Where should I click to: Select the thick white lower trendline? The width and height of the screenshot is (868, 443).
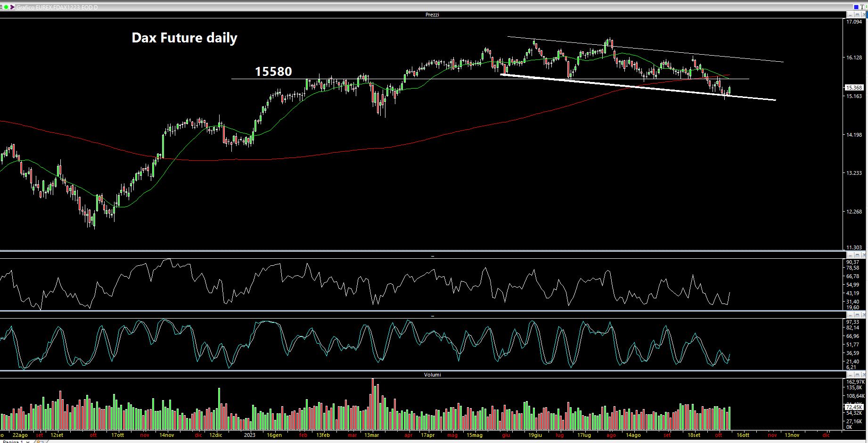pos(638,87)
